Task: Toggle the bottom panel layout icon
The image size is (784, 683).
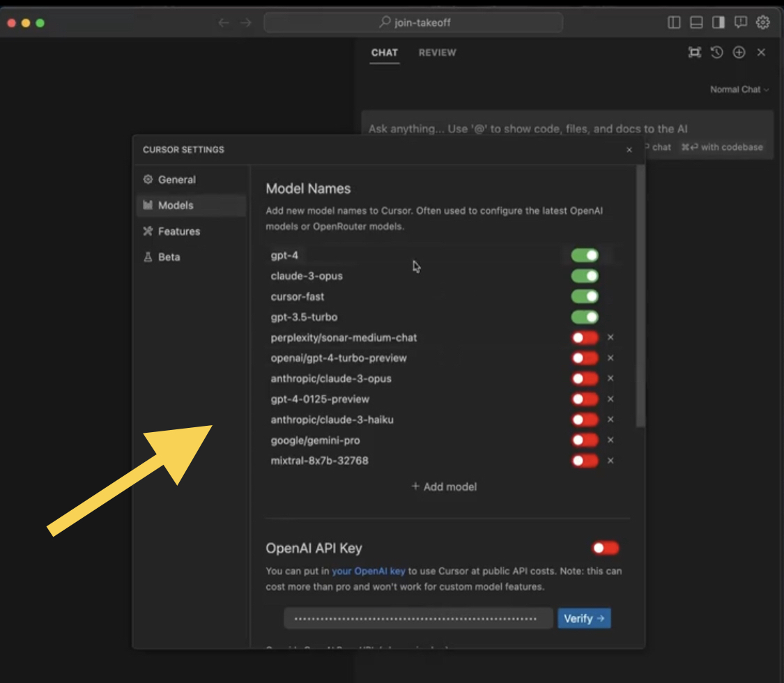Action: click(696, 22)
